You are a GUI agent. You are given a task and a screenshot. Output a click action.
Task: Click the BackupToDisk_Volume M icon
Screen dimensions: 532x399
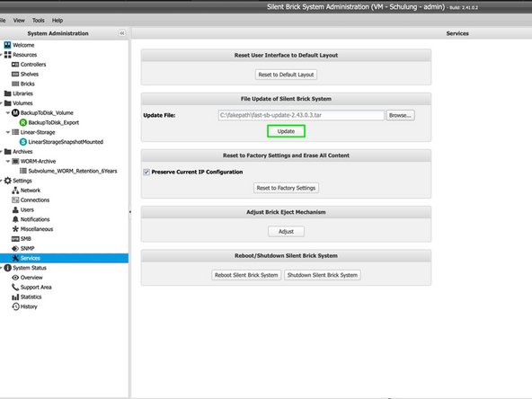pyautogui.click(x=15, y=112)
